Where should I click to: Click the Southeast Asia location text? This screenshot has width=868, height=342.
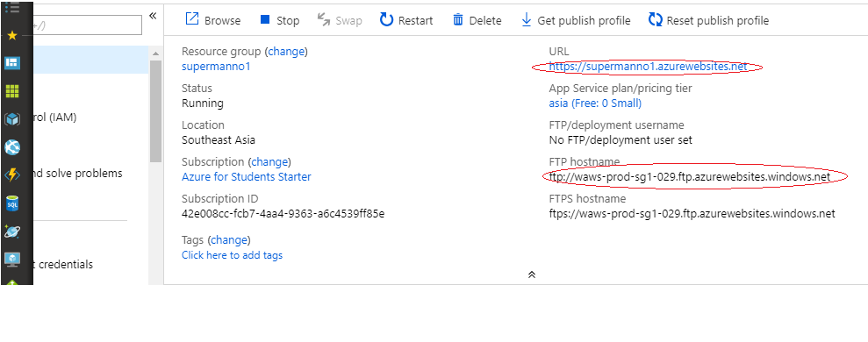tap(219, 140)
